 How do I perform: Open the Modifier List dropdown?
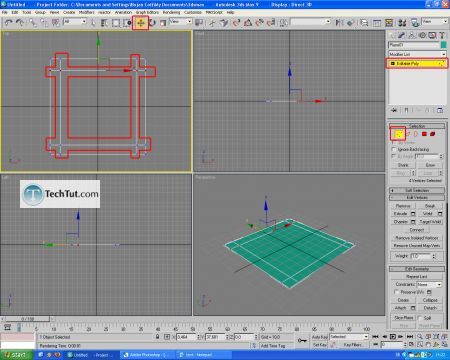[417, 54]
